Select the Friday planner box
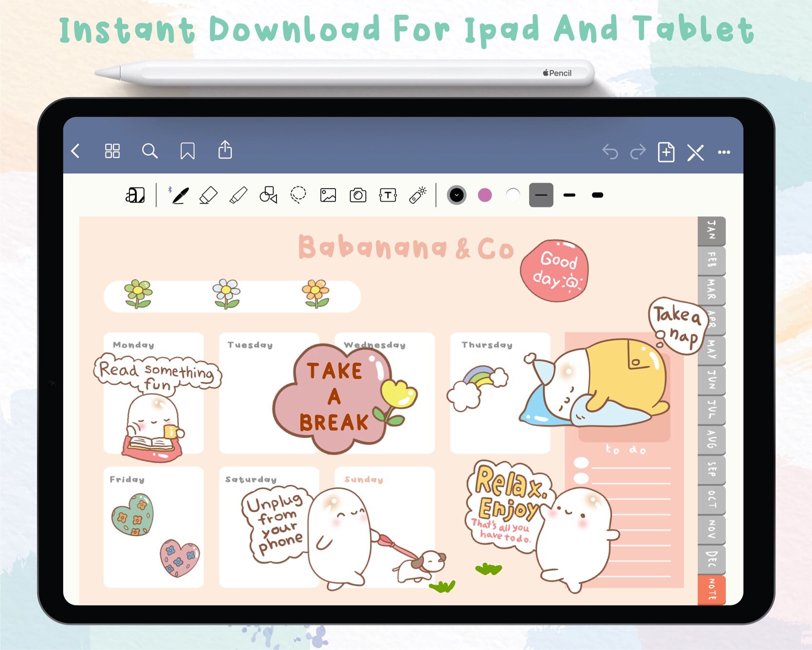 pos(153,527)
